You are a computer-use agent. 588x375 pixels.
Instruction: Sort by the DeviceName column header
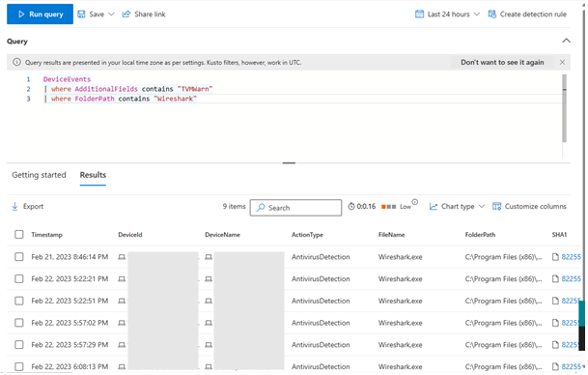point(222,235)
